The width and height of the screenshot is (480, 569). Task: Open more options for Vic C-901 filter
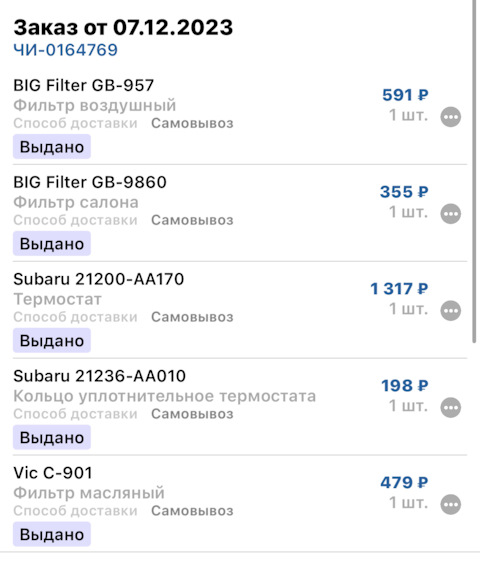pos(451,504)
